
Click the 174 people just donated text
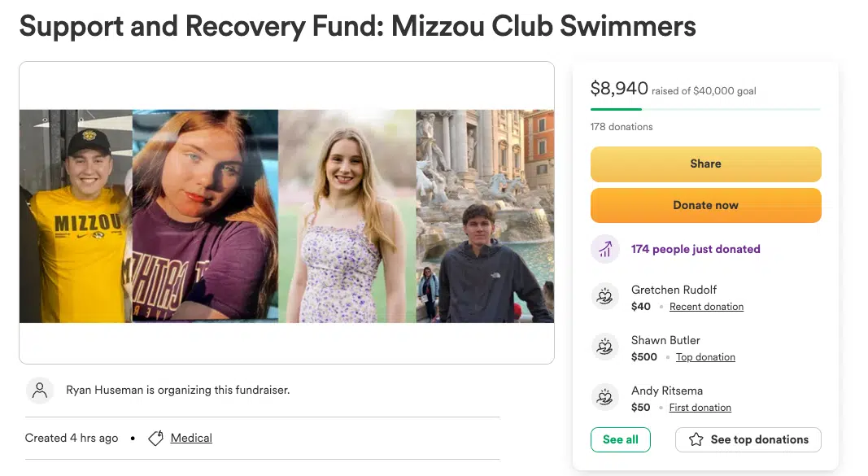pyautogui.click(x=696, y=249)
